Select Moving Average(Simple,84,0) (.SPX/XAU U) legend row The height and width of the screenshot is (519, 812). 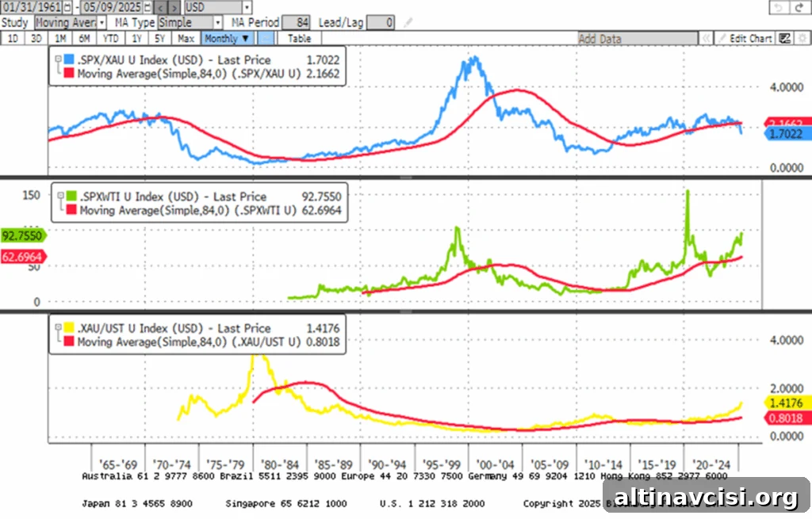203,73
